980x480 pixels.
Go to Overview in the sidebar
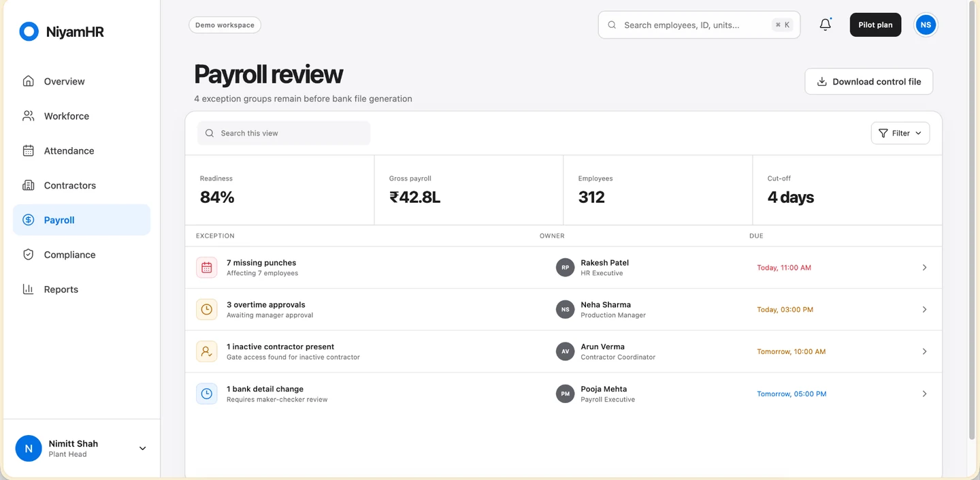click(82, 81)
